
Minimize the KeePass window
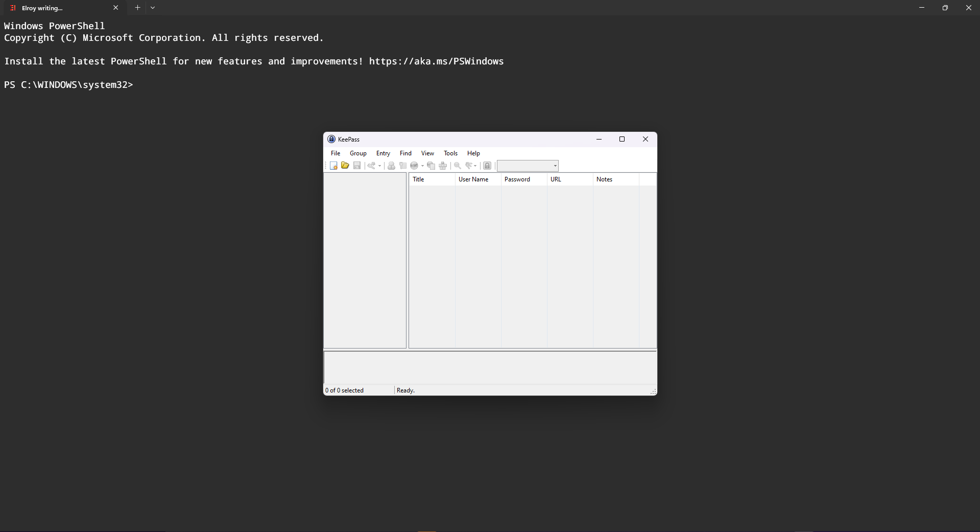point(599,139)
